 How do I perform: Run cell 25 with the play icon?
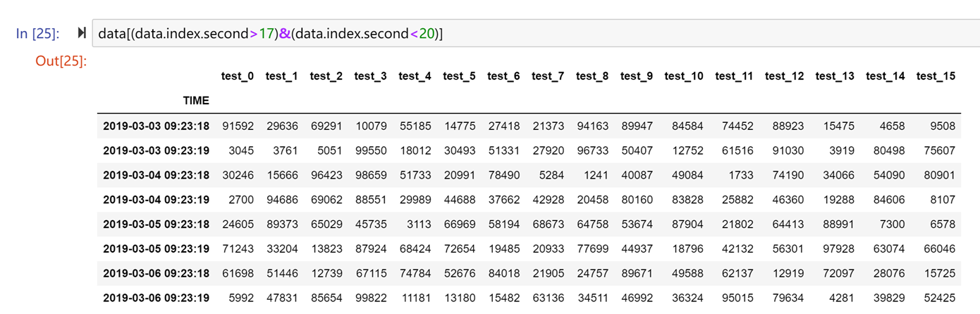(82, 33)
